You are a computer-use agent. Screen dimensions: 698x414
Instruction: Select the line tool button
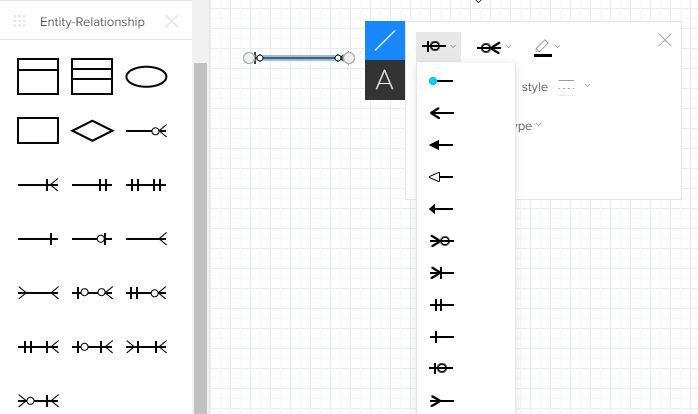(x=385, y=41)
